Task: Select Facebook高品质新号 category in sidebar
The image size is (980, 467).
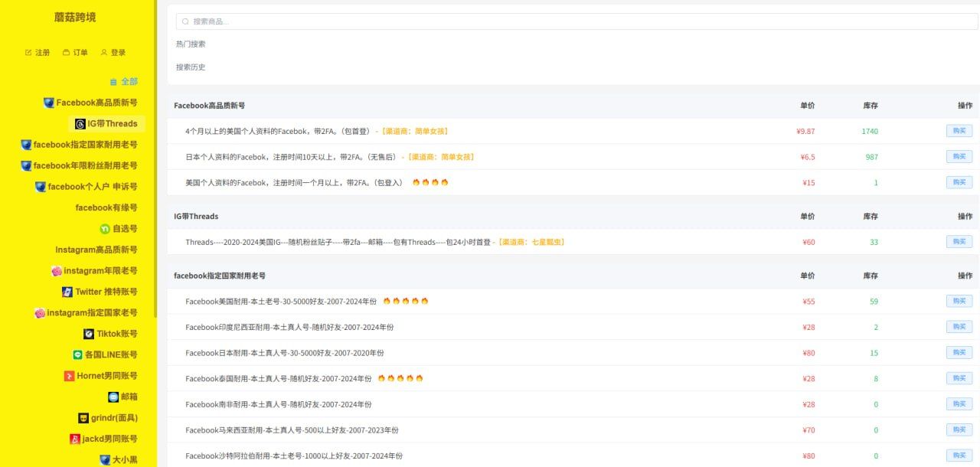Action: point(90,103)
